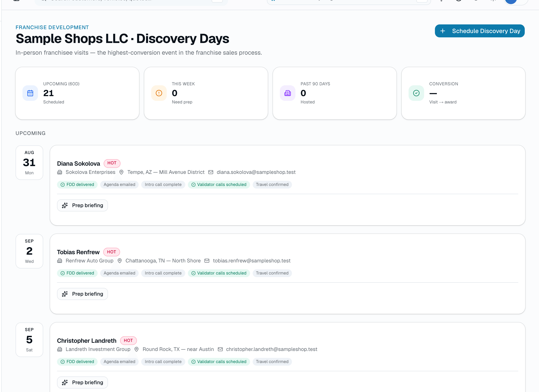Click the FRANCHISE DEVELOPMENT breadcrumb label

click(52, 27)
